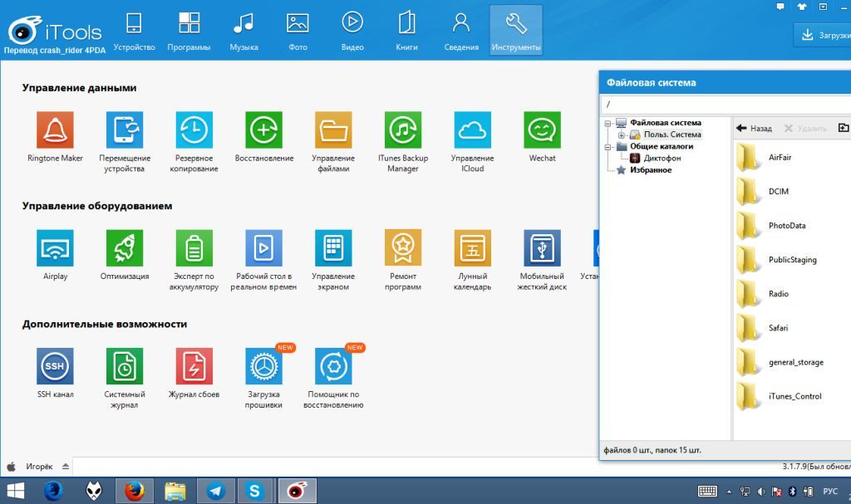Open the Ringtone Maker tool

(x=55, y=130)
